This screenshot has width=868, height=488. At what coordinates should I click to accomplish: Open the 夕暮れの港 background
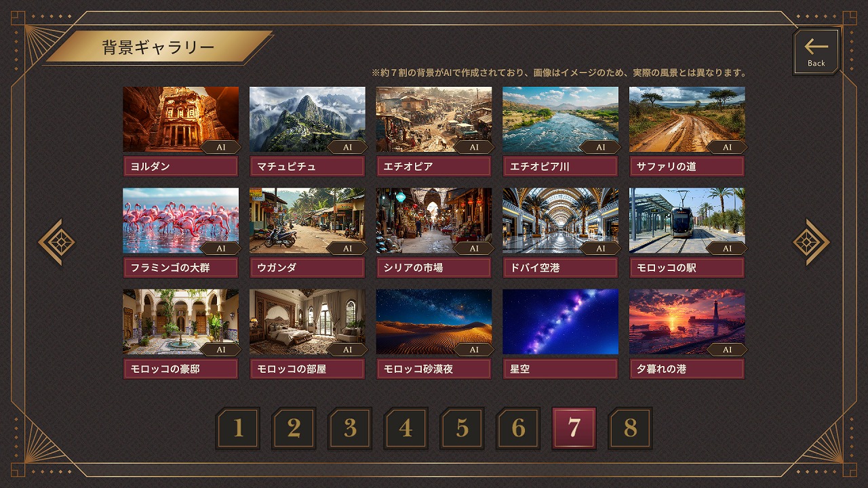pyautogui.click(x=687, y=322)
